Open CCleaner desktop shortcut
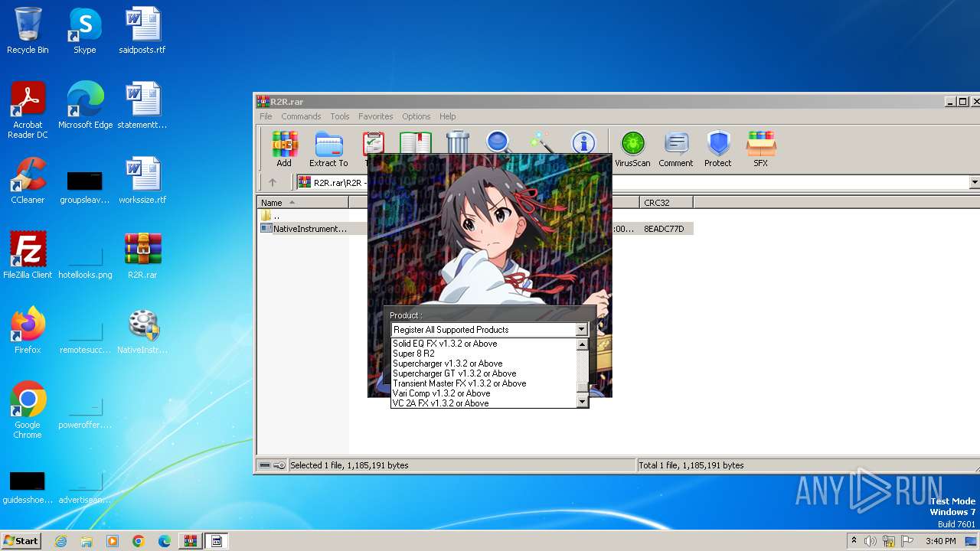This screenshot has width=980, height=551. pyautogui.click(x=28, y=180)
